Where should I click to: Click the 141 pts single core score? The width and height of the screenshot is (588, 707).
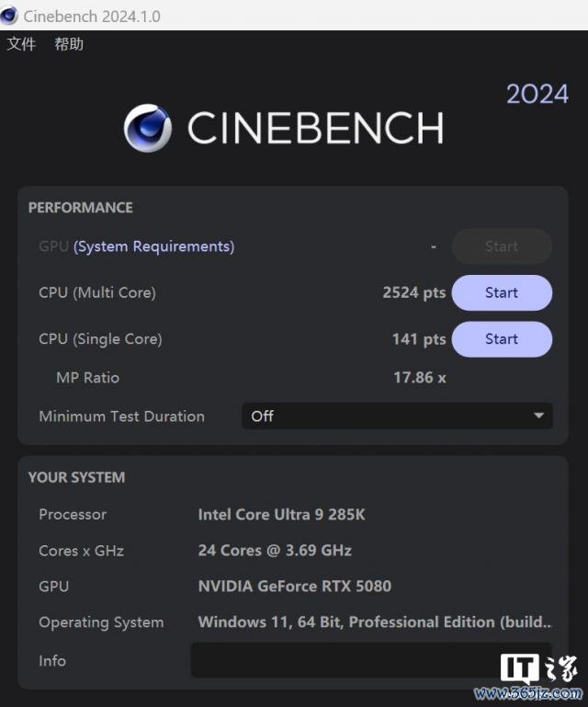(418, 338)
